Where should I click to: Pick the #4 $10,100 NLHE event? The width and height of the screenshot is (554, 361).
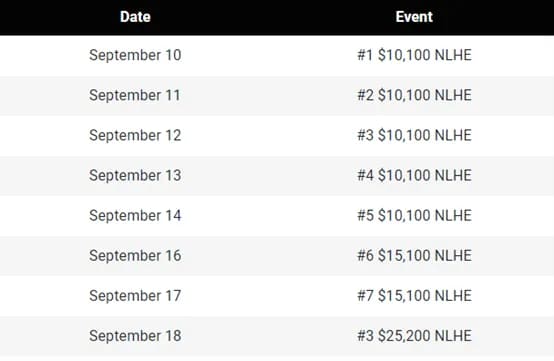click(414, 175)
